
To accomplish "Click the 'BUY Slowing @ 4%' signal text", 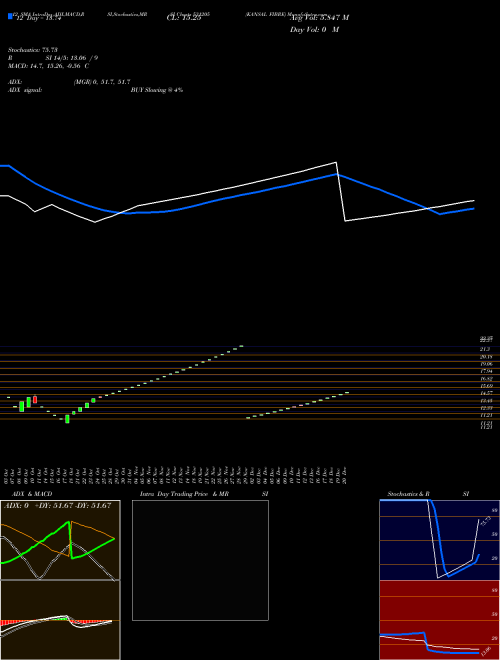I will point(157,90).
